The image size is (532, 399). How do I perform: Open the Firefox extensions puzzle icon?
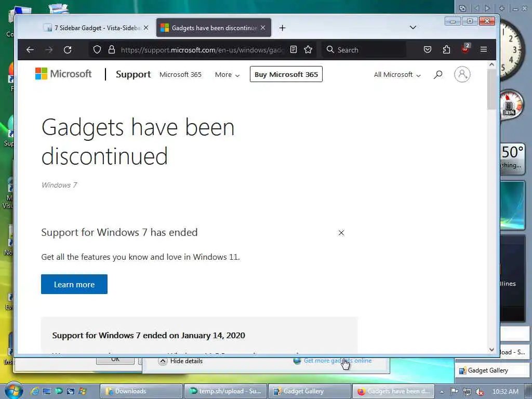pyautogui.click(x=446, y=50)
